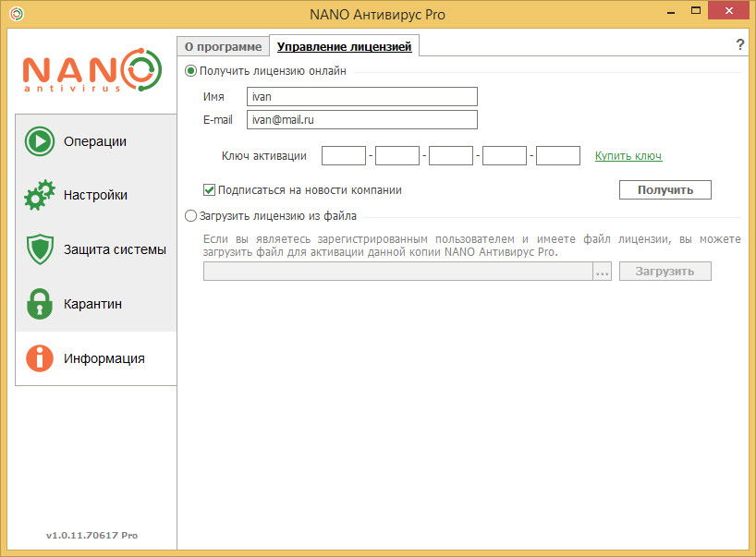The width and height of the screenshot is (756, 557).
Task: Click the 'Имя' input field with ivan
Action: [x=362, y=96]
